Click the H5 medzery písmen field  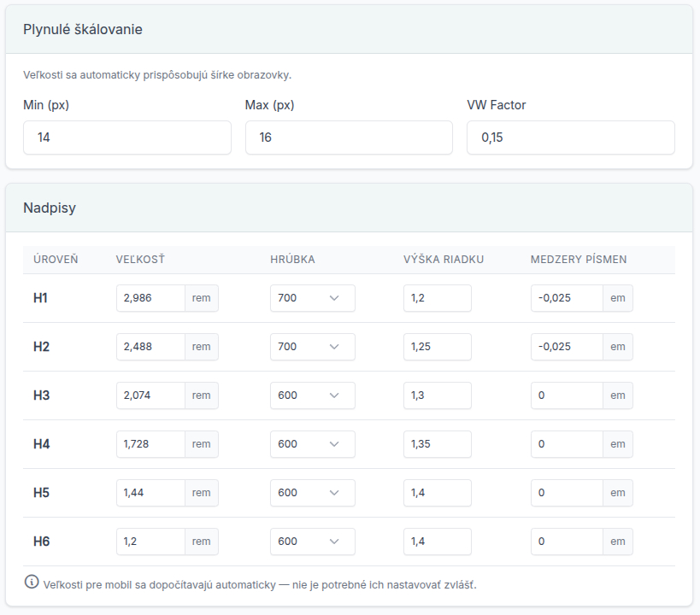567,493
